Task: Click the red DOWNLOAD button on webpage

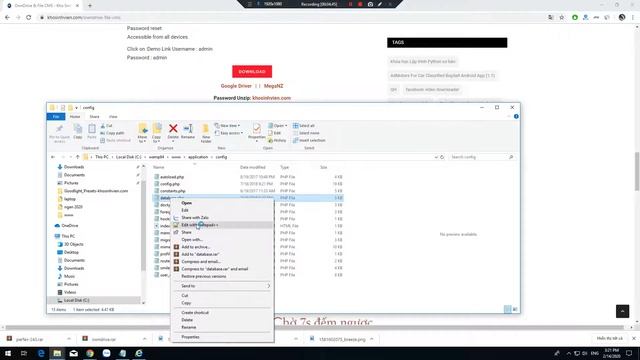Action: [252, 71]
